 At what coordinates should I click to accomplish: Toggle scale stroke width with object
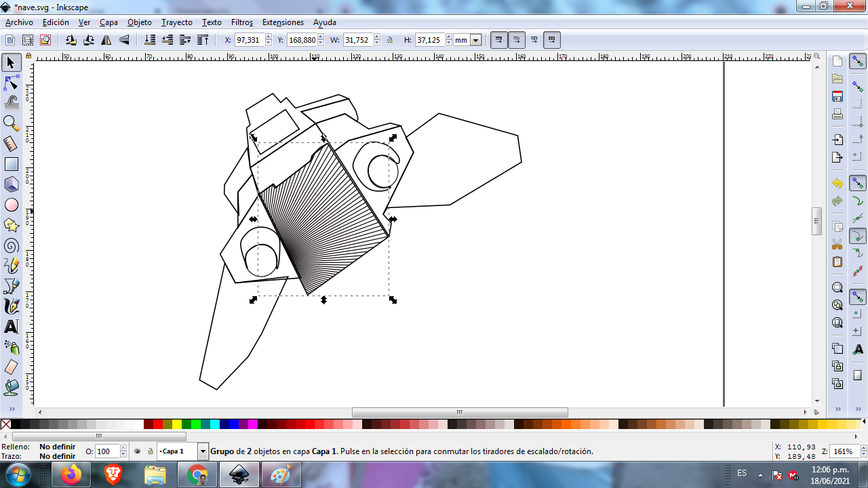499,40
